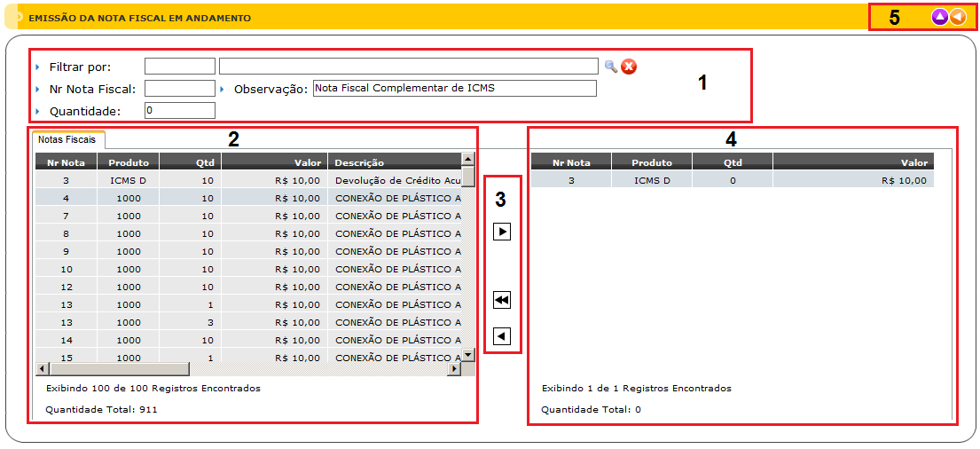
Task: Open the Notas Fiscais tab
Action: tap(67, 140)
